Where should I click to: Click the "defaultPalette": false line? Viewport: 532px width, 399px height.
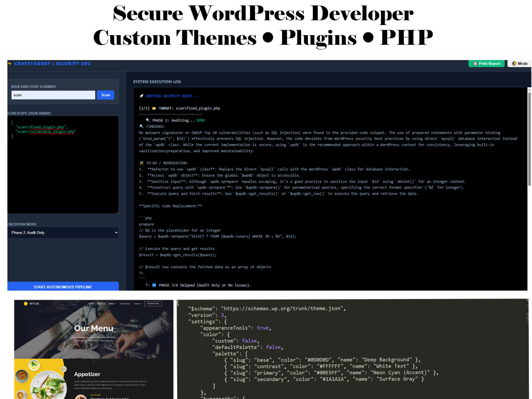[x=248, y=347]
